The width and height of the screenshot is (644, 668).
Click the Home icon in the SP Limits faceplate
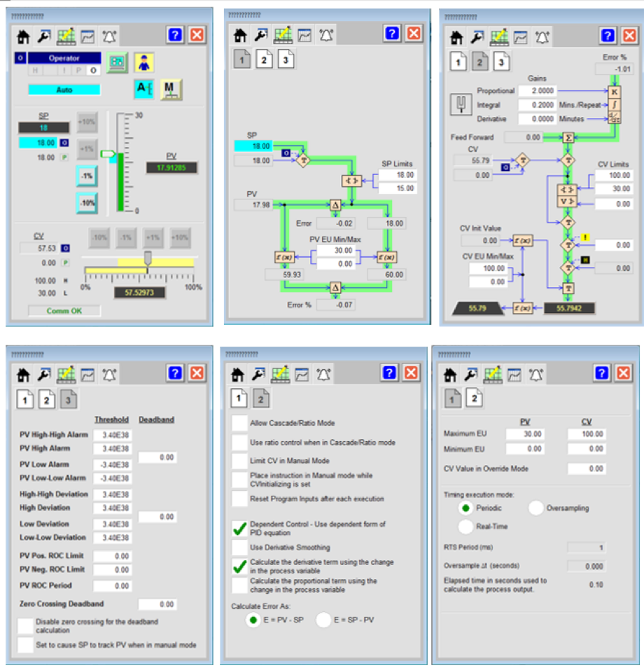click(x=240, y=35)
